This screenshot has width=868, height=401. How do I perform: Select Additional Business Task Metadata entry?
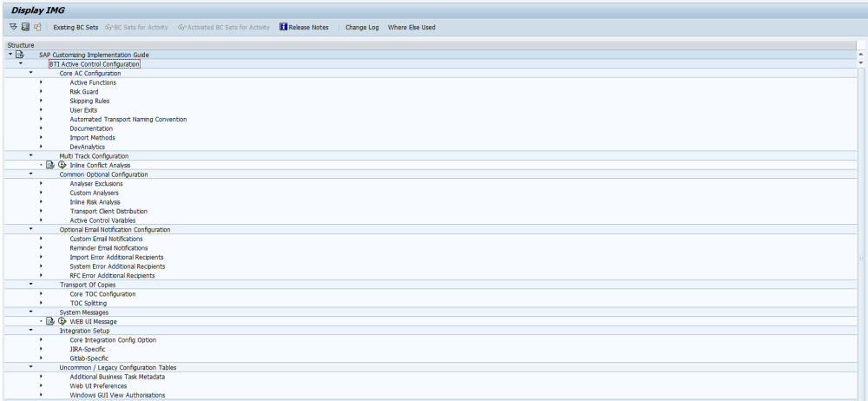[117, 377]
